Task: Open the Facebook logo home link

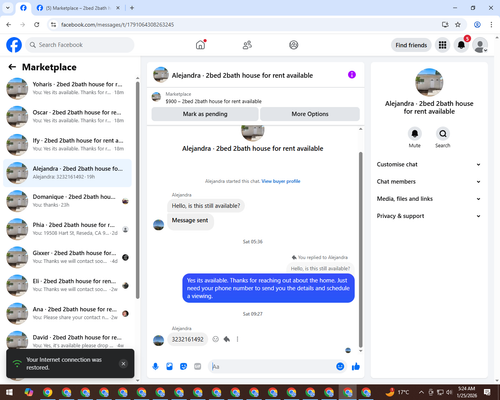Action: coord(14,45)
